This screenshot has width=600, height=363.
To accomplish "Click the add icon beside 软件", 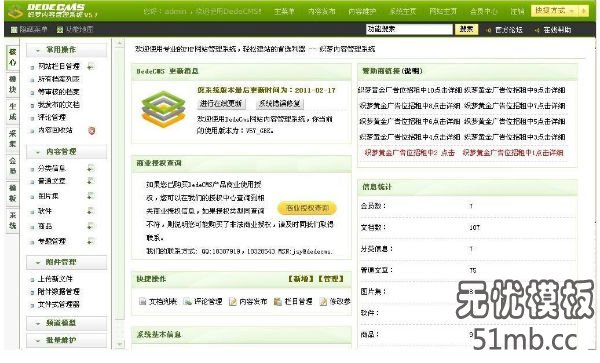I will (90, 211).
